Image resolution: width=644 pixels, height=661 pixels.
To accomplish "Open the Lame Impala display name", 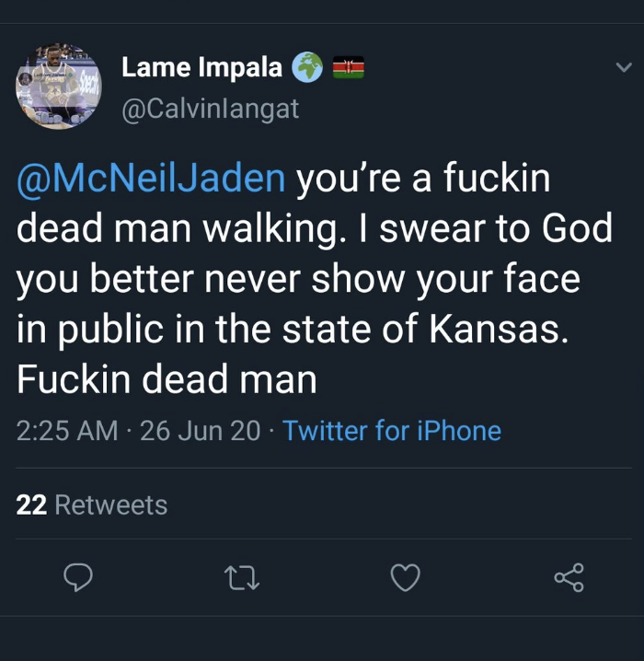I will click(201, 67).
